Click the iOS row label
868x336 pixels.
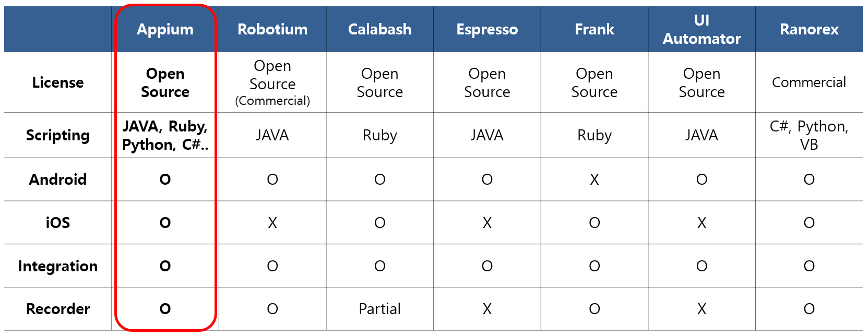click(58, 223)
